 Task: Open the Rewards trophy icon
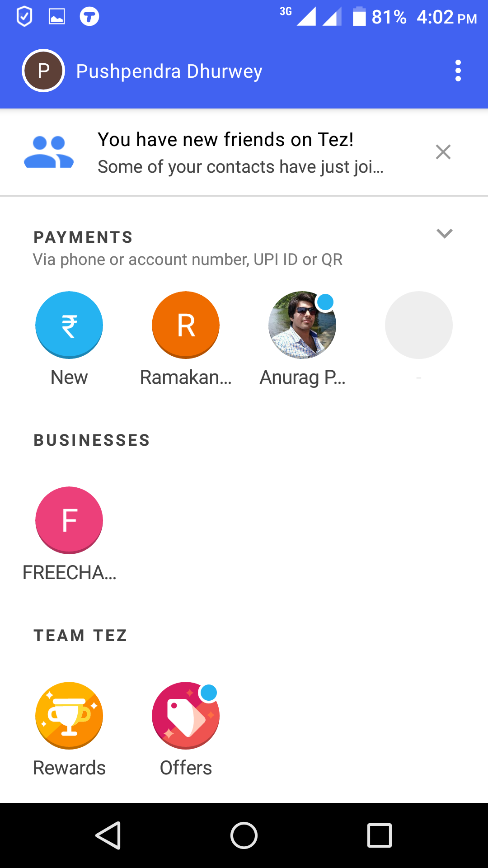pos(69,716)
